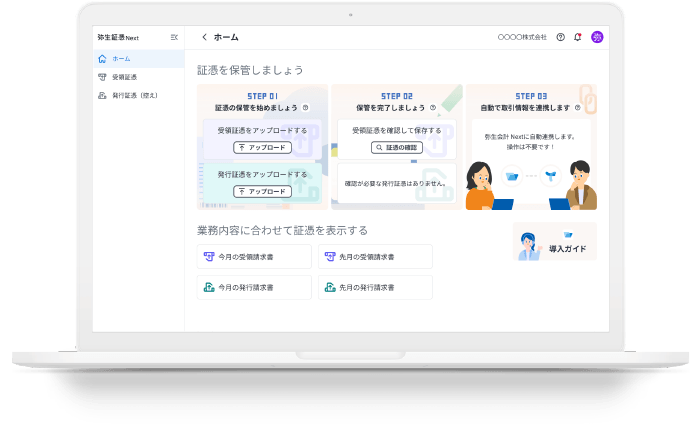
Task: Click アップロード button for 発行証憑
Action: (262, 191)
